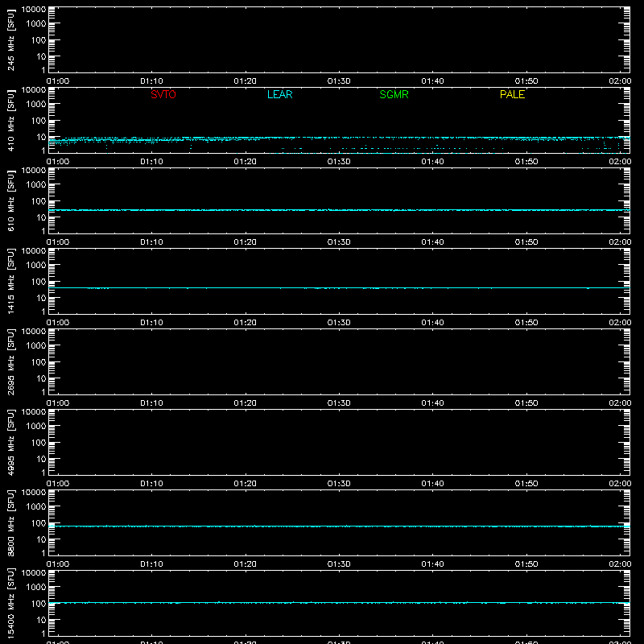
Task: Click the 100 tick label of 8800 MHz panel
Action: 39,523
